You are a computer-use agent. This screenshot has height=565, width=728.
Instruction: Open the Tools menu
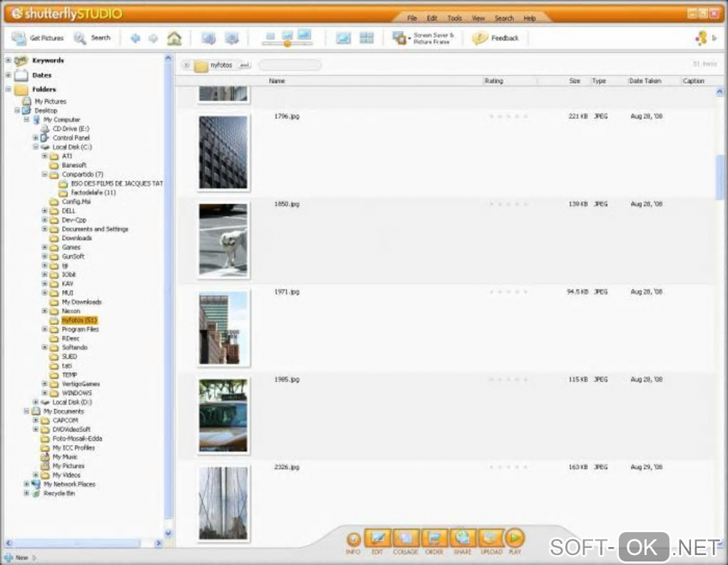(455, 18)
